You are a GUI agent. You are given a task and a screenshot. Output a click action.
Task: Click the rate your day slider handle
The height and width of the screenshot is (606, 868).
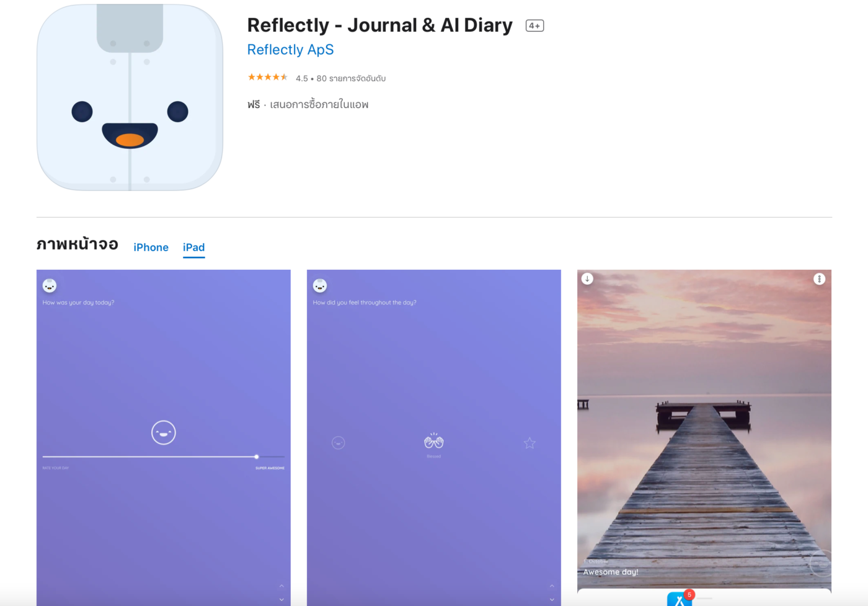coord(256,457)
